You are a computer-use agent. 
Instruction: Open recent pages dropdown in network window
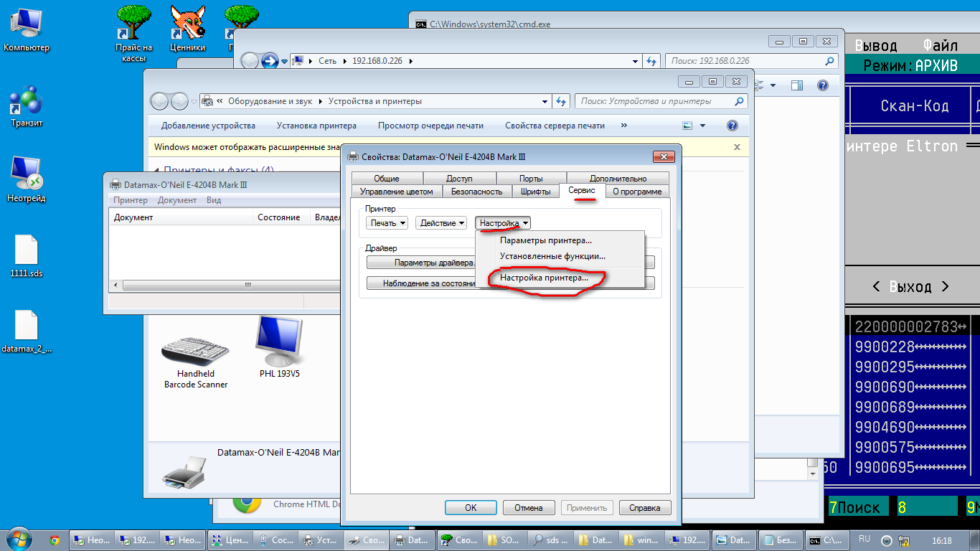(285, 61)
